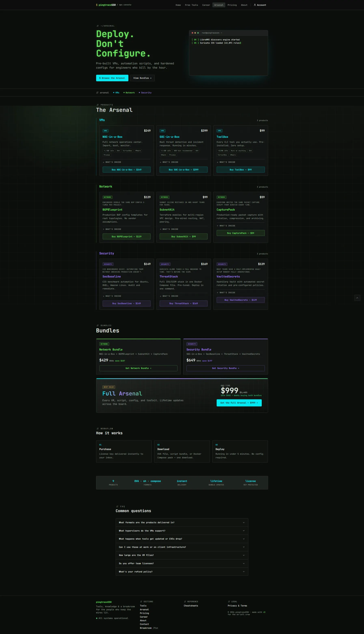Click the 'Proxmox' tag on NOC-in-a-Box
Screen dimensions: 364x634
click(x=107, y=155)
